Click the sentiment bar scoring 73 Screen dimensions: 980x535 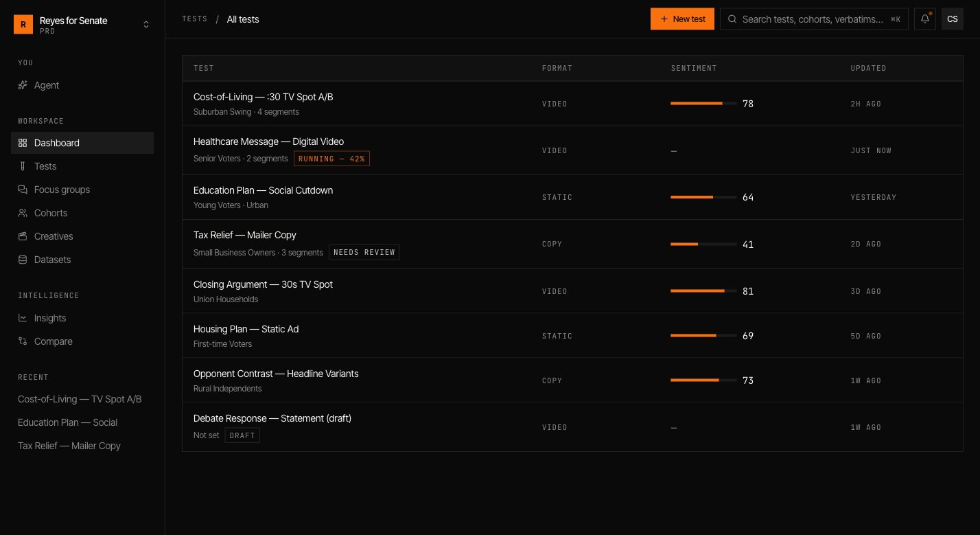coord(703,380)
